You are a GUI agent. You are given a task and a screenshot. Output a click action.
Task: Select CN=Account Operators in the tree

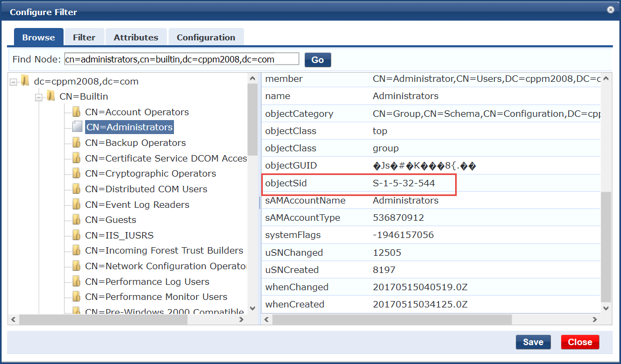point(137,111)
